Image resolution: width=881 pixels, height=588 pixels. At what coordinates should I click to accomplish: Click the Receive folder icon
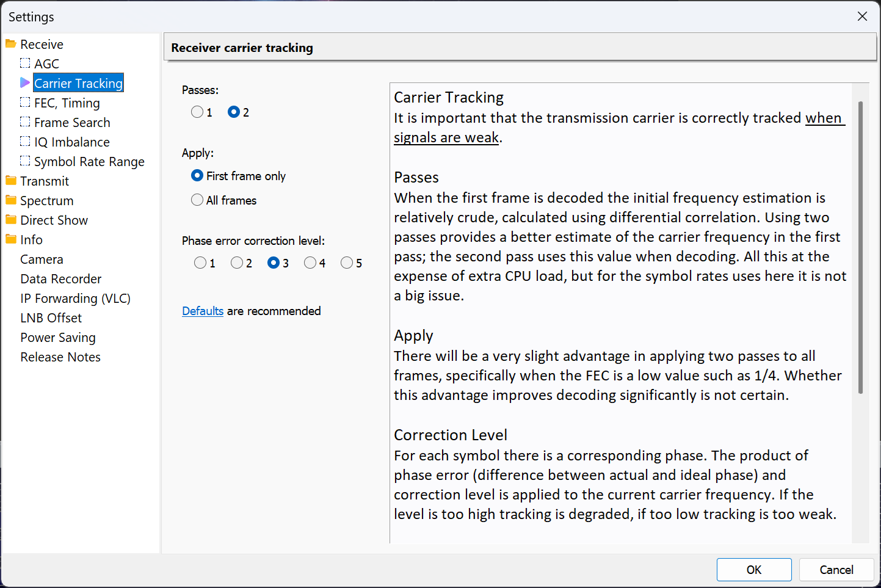(x=10, y=44)
